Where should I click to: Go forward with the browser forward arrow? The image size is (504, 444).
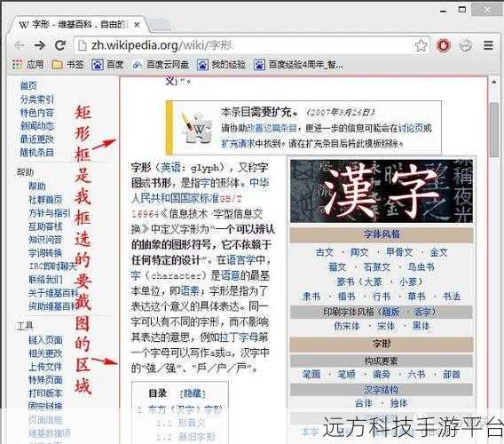coord(40,45)
